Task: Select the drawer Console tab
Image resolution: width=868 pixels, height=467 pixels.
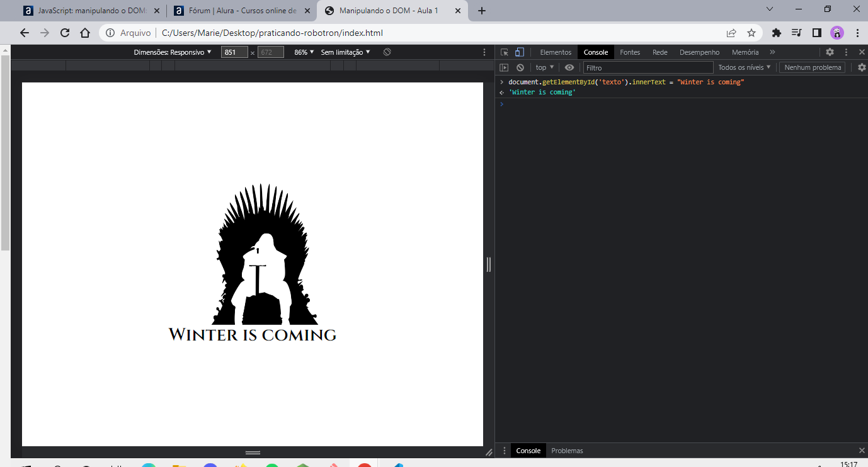Action: (528, 451)
